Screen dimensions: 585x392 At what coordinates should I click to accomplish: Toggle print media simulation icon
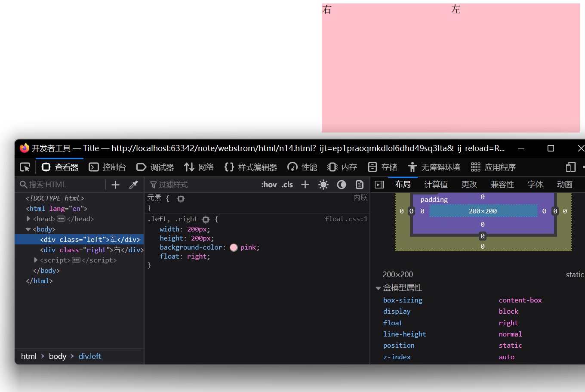pos(360,185)
